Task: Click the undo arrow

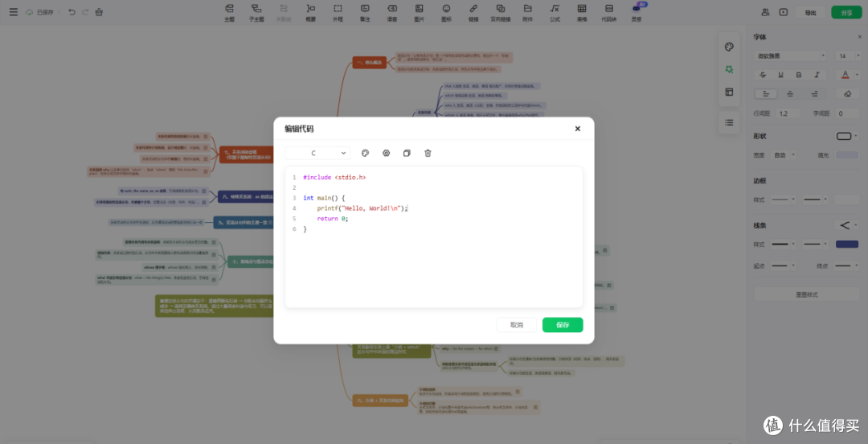Action: coord(72,11)
